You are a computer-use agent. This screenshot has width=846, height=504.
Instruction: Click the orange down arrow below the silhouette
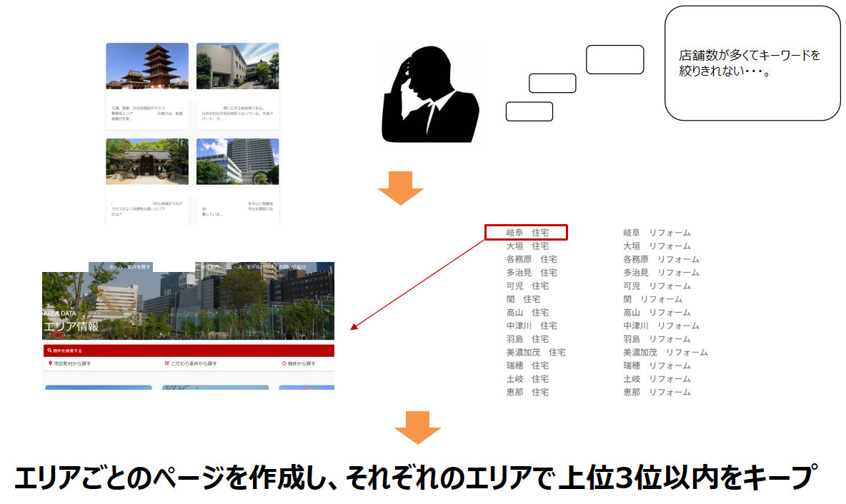(401, 188)
